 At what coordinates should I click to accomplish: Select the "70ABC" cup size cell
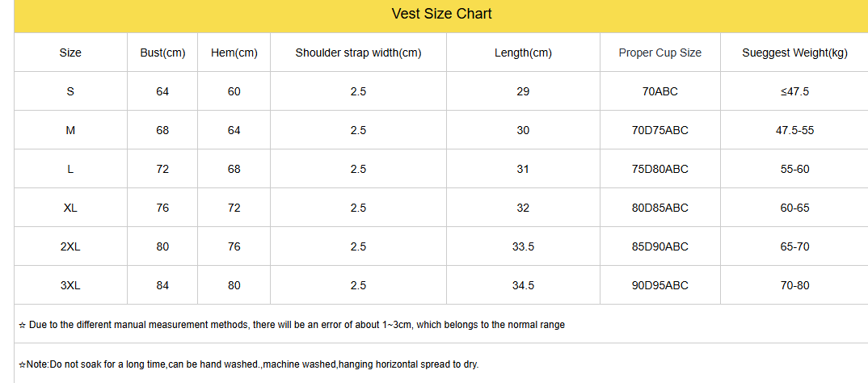pos(659,92)
